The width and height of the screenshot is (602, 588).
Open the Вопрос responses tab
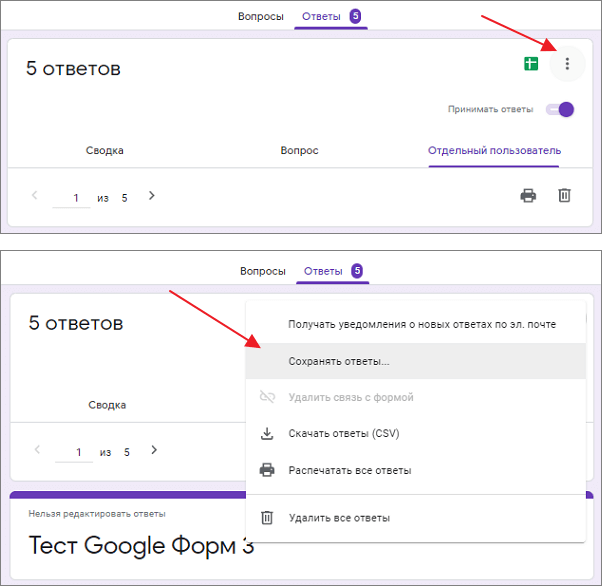tap(299, 150)
